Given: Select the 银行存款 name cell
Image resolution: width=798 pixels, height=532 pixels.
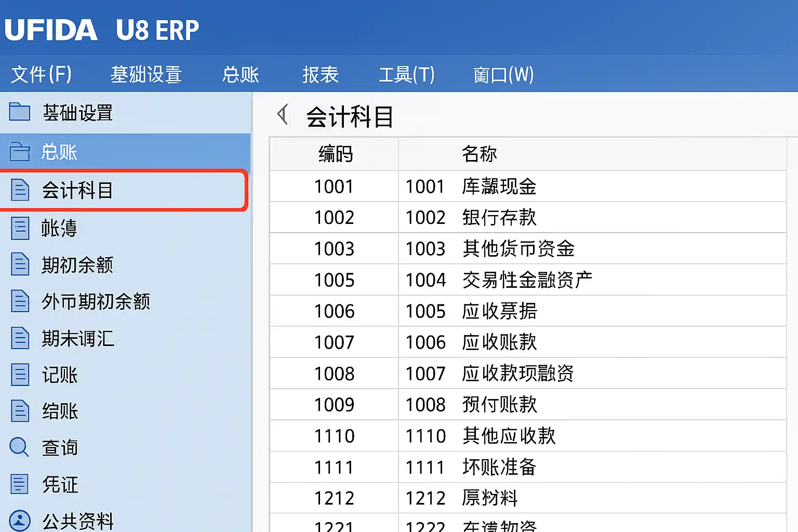Looking at the screenshot, I should pyautogui.click(x=592, y=218).
